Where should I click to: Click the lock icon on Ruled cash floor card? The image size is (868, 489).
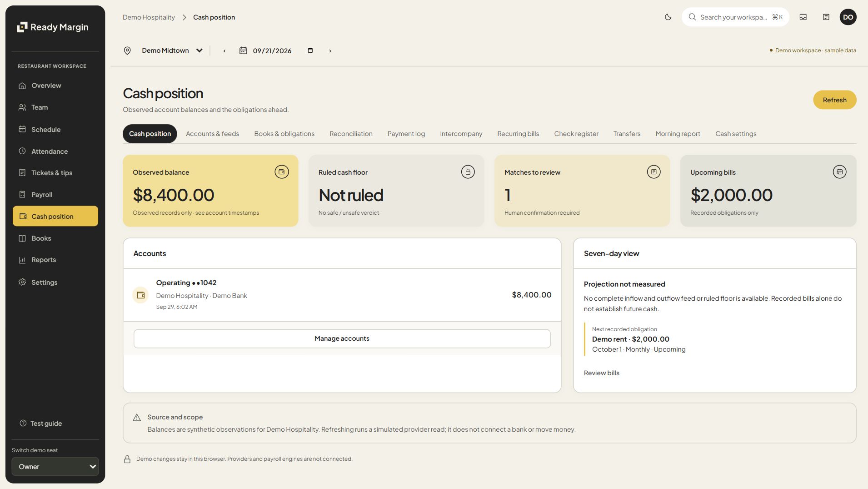468,172
